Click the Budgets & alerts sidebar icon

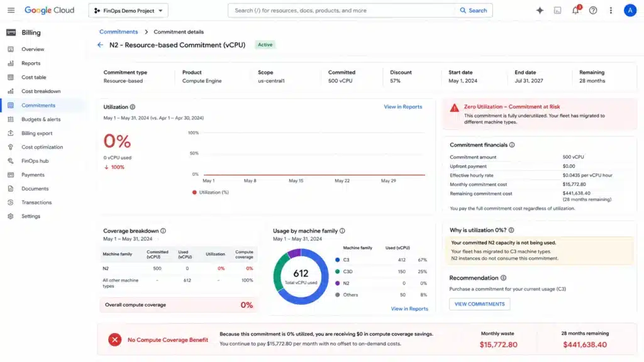(11, 119)
